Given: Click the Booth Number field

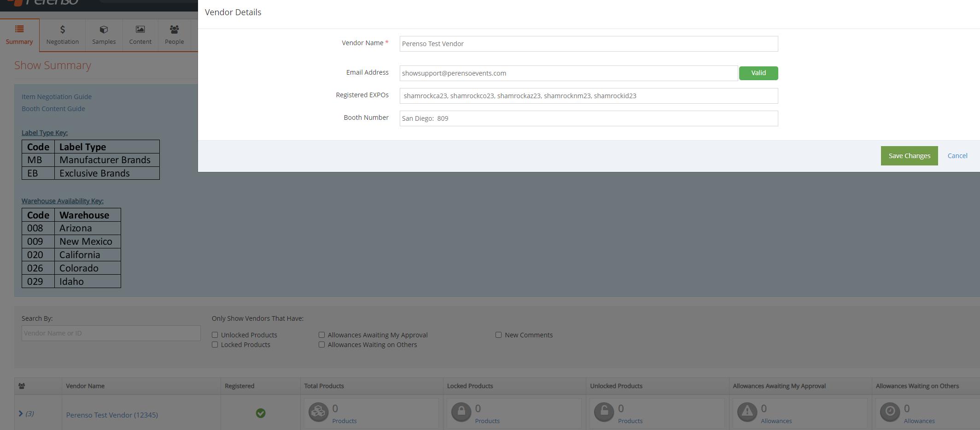Looking at the screenshot, I should (x=589, y=118).
